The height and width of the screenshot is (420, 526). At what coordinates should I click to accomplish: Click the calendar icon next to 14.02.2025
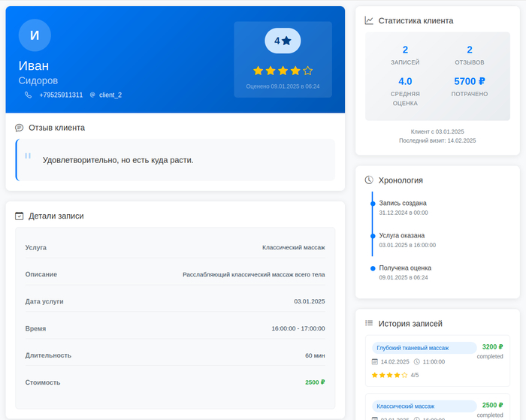click(x=375, y=361)
